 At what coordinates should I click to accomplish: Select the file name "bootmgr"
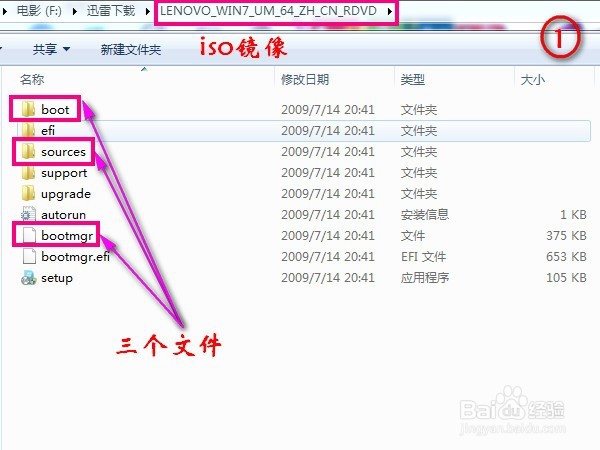coord(67,236)
